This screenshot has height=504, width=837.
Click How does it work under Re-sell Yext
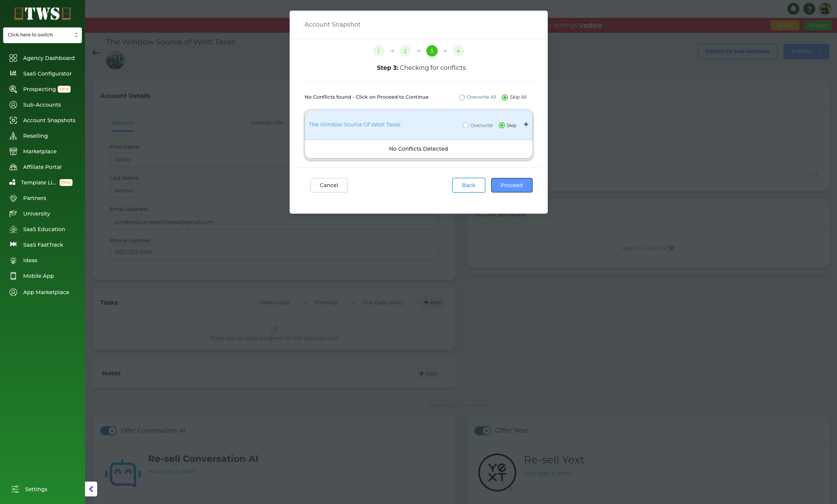(548, 473)
